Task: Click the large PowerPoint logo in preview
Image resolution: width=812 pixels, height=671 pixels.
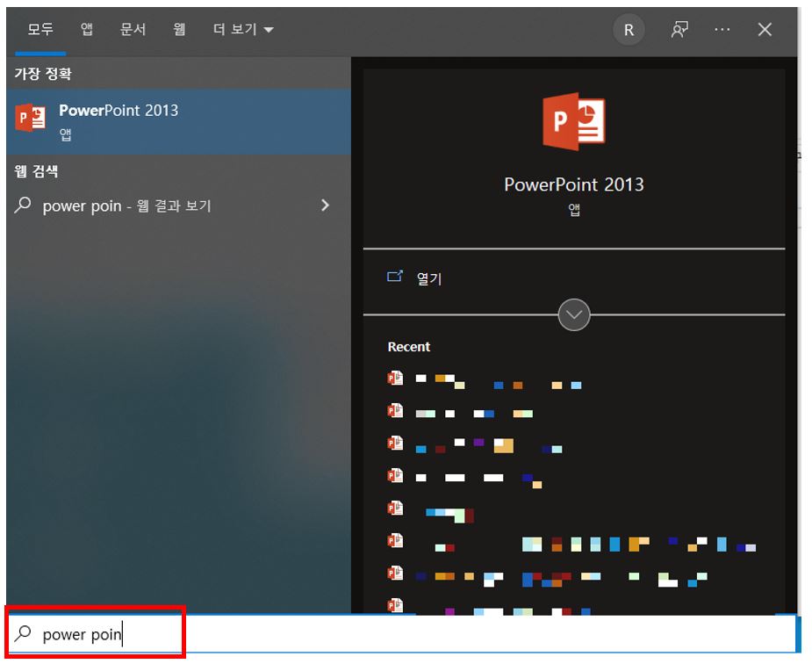Action: point(574,121)
